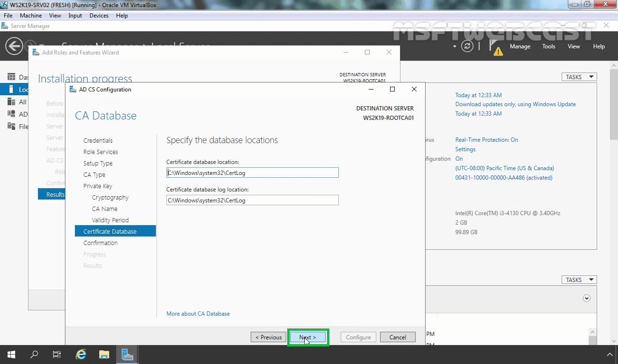This screenshot has width=618, height=364.
Task: Click the Pacific Time zone link
Action: (x=505, y=168)
